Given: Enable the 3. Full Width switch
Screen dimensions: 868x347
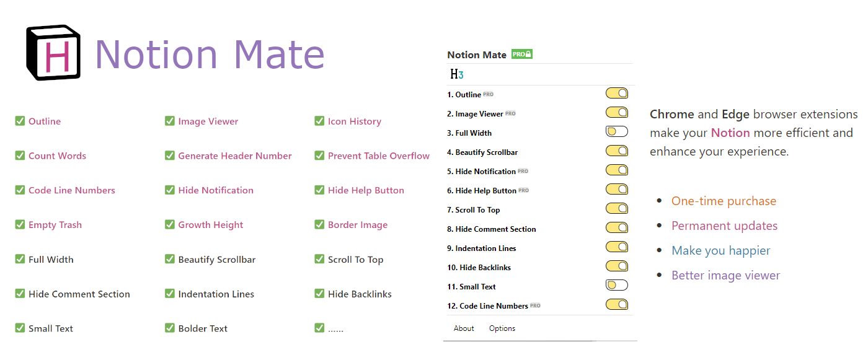Looking at the screenshot, I should click(x=617, y=131).
